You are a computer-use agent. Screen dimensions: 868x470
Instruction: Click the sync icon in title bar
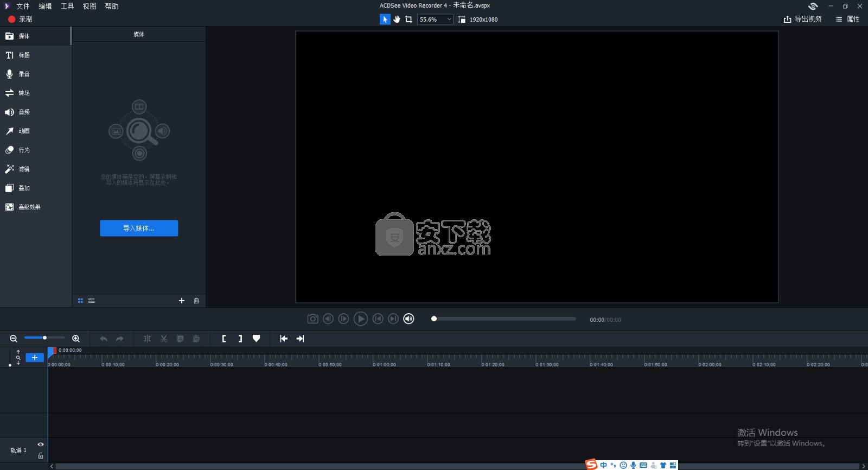pyautogui.click(x=813, y=6)
